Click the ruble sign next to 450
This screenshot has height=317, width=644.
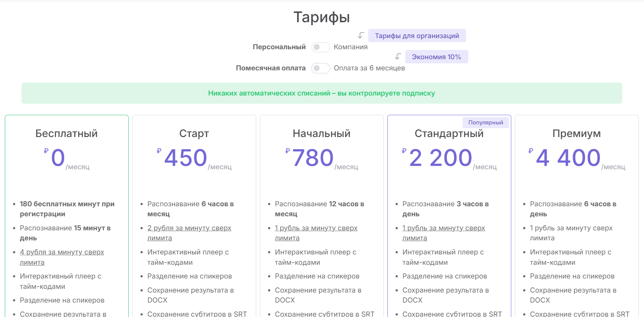pyautogui.click(x=159, y=151)
